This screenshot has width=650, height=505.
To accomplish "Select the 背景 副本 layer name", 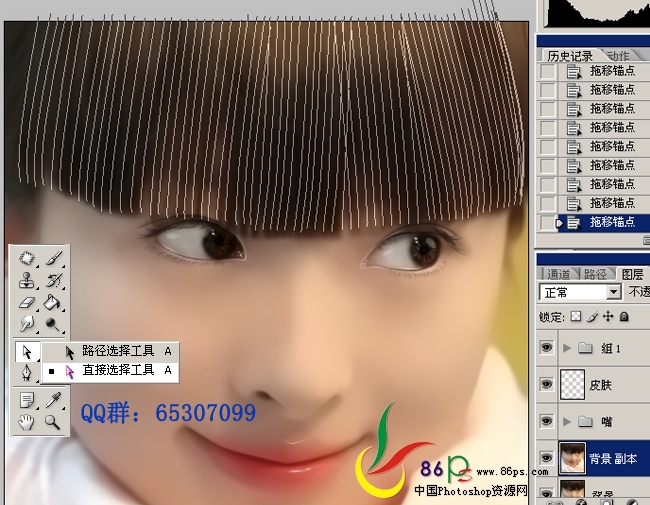I will (x=613, y=459).
